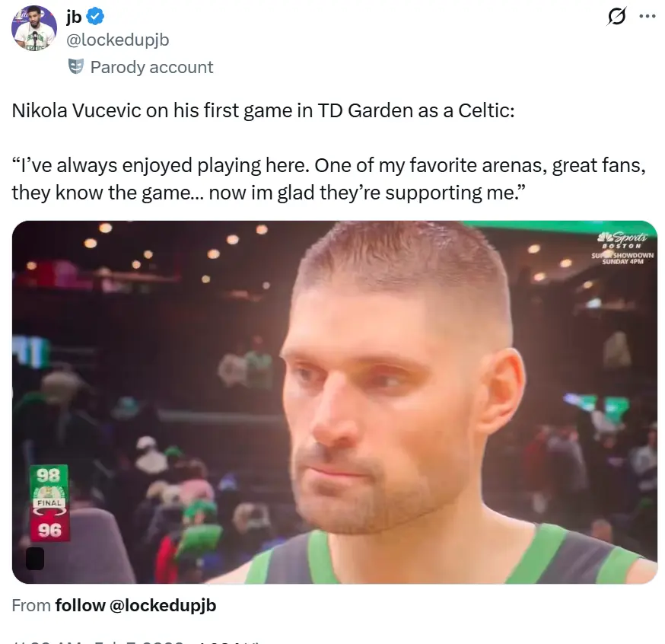Screen dimensions: 665x644
Task: Click the NBC Sports Boston logo in video
Action: click(622, 241)
